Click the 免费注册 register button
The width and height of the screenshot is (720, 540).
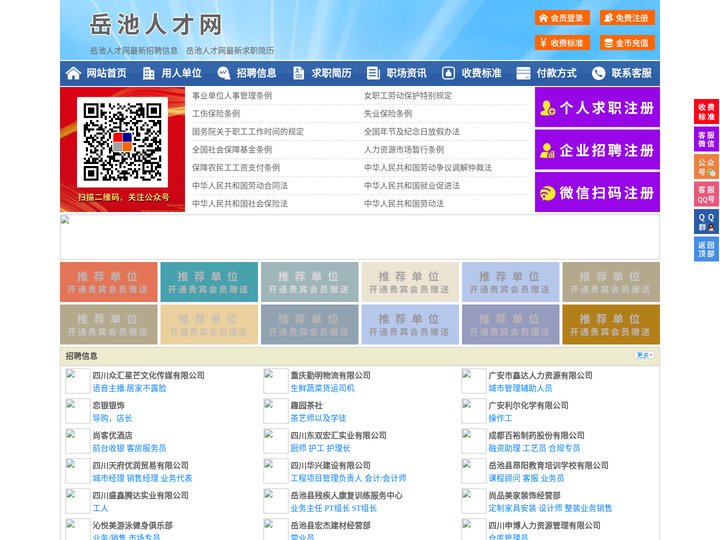(x=627, y=18)
